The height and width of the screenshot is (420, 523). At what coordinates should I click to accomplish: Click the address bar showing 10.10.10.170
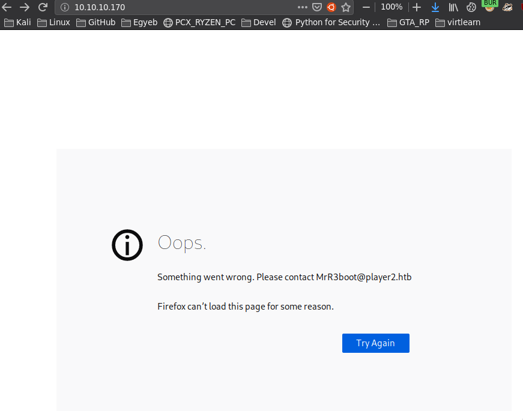(180, 7)
